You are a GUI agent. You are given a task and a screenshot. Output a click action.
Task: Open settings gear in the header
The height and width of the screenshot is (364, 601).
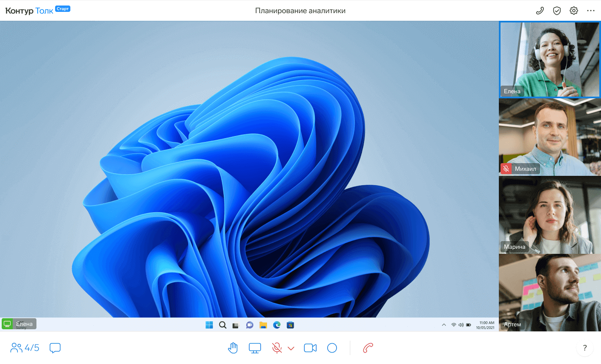tap(574, 11)
